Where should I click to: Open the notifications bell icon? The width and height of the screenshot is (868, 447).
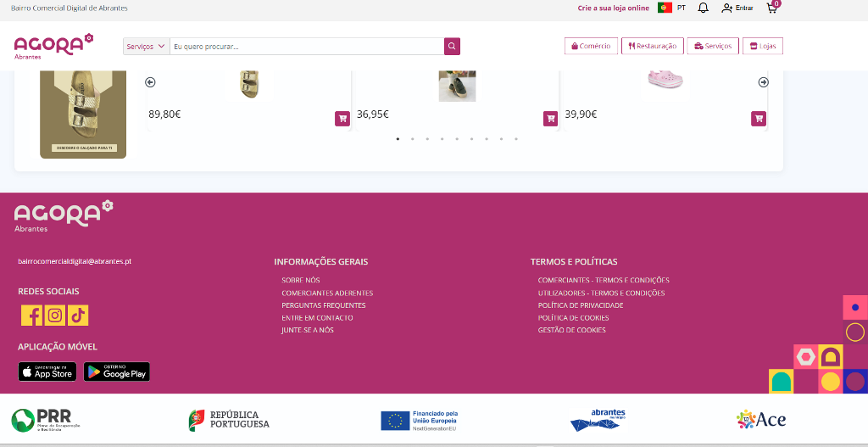[x=703, y=8]
